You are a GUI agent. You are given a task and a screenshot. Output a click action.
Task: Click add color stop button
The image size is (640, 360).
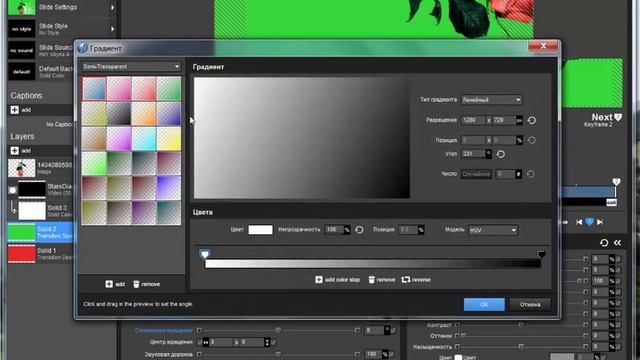click(x=338, y=280)
